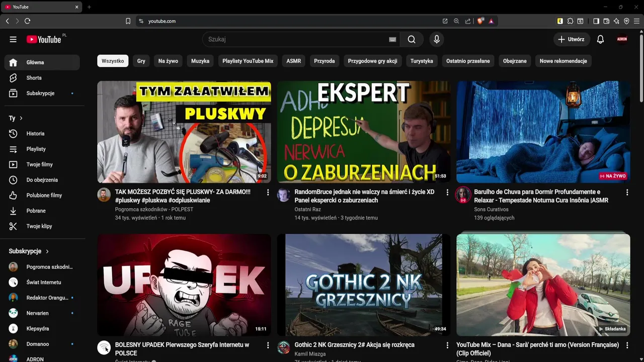Screen dimensions: 644x362
Task: Open Subskrypcje feed in sidebar
Action: pyautogui.click(x=42, y=93)
